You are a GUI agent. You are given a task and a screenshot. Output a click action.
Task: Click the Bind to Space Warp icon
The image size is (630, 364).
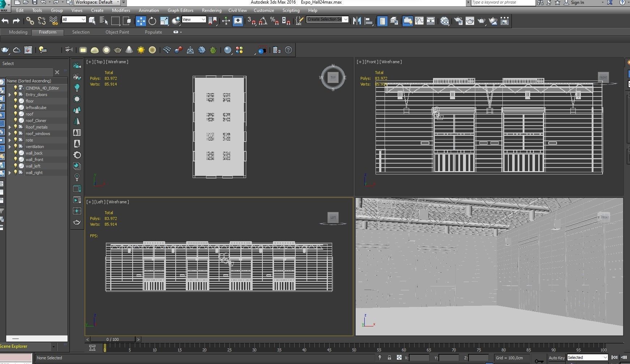coord(53,21)
